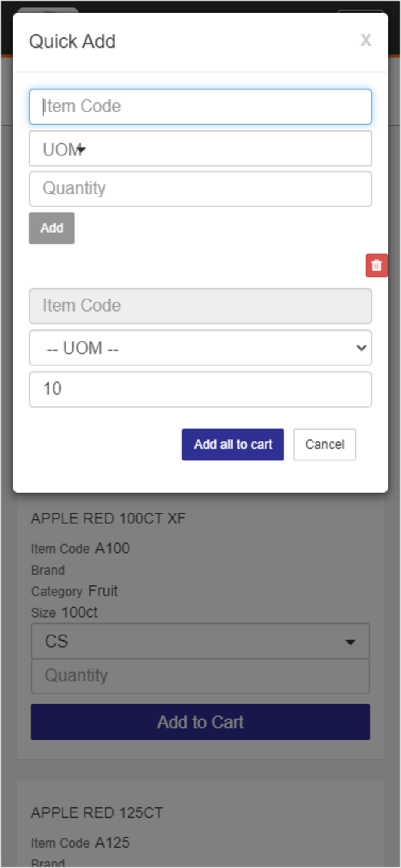Click Quantity field under the CS dropdown
This screenshot has height=868, width=401.
coord(200,676)
